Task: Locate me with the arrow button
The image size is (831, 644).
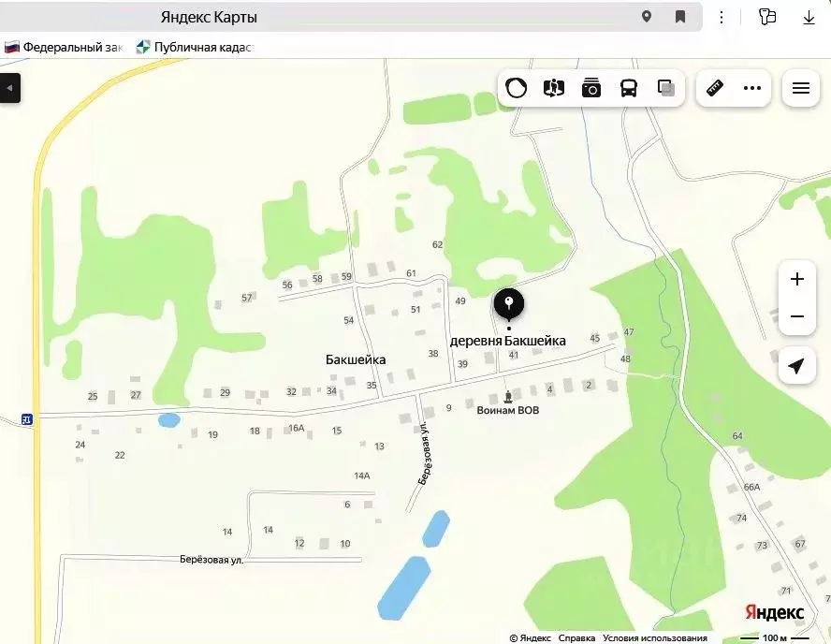Action: 796,366
